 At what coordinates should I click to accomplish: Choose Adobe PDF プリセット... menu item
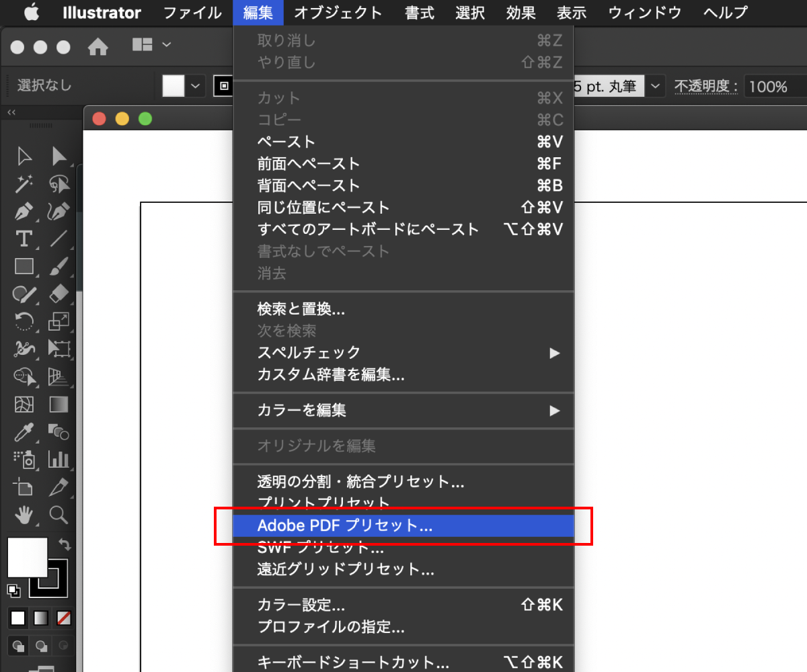click(x=403, y=526)
